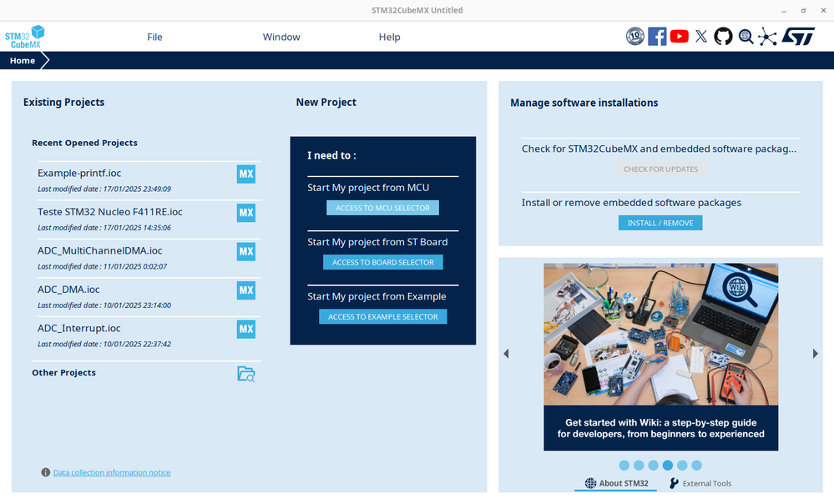Maximize the STM32CubeMX window

pyautogui.click(x=804, y=10)
